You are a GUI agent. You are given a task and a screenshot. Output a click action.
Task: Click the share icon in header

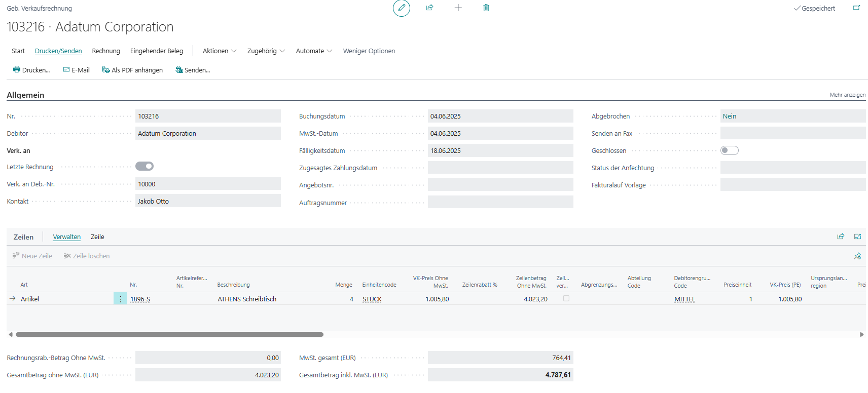[429, 8]
